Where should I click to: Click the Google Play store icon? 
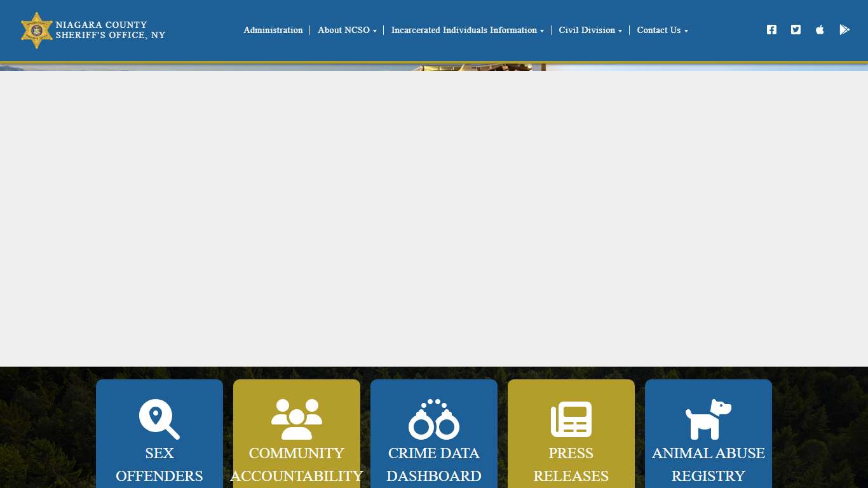pos(844,30)
